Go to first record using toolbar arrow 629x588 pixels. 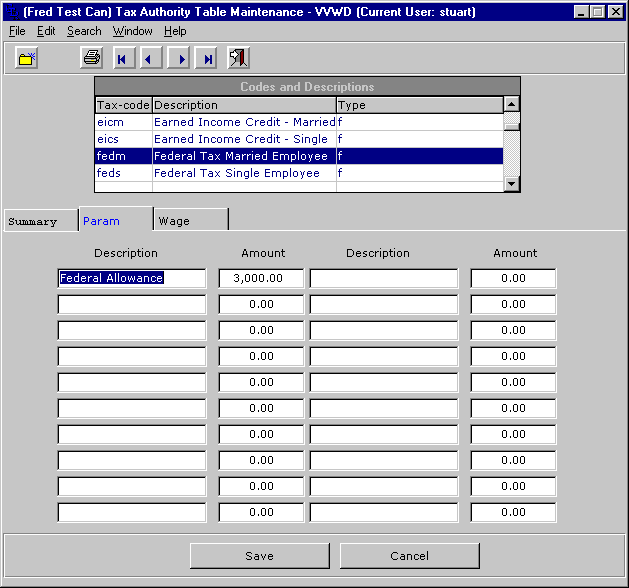point(122,58)
